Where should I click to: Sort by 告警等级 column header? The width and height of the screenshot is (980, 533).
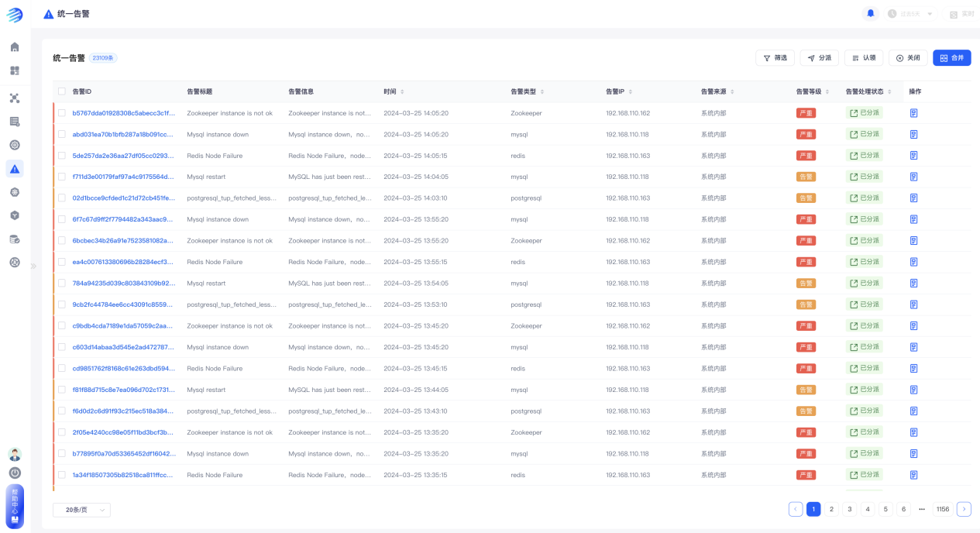[812, 91]
